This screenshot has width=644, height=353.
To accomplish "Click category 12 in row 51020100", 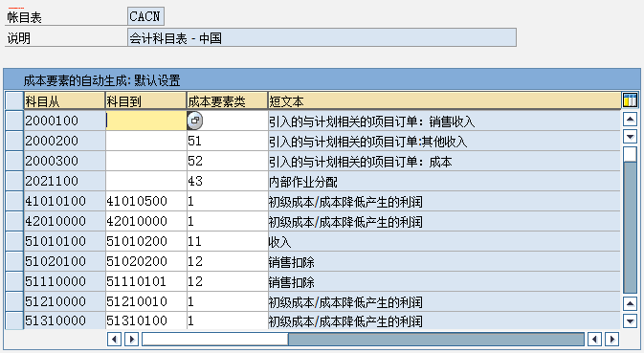I will click(x=228, y=261).
